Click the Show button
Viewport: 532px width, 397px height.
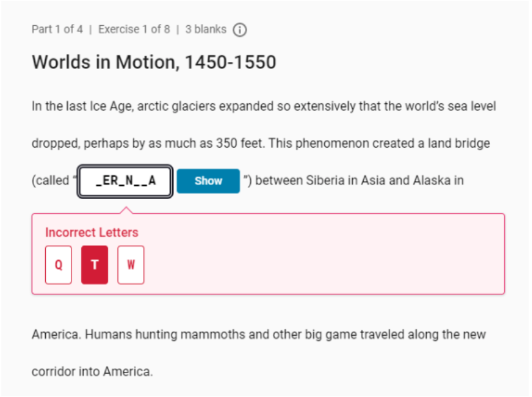(x=208, y=181)
